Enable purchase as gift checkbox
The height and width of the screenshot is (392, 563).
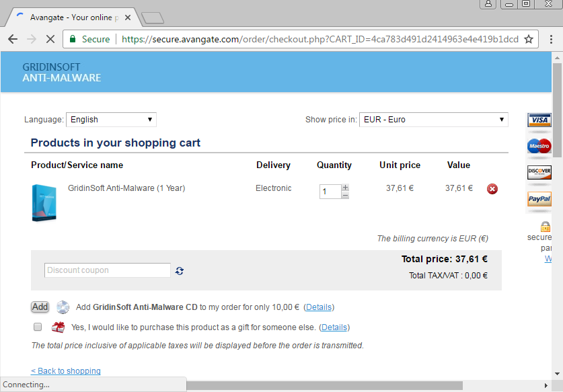[38, 327]
